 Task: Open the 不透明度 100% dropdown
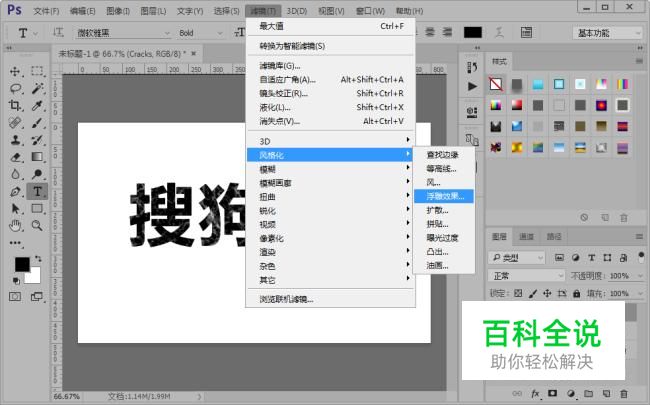coord(640,276)
